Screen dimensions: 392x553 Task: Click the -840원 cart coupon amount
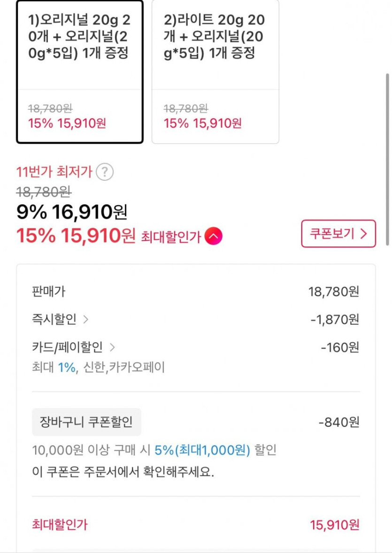click(338, 422)
